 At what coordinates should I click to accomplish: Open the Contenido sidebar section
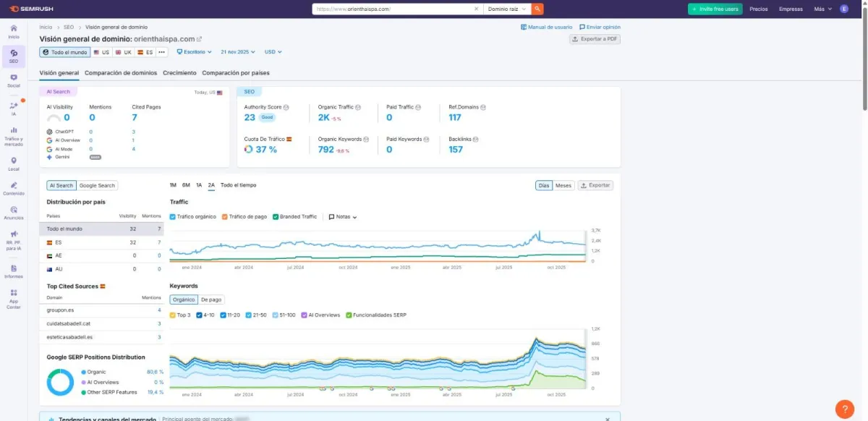(x=14, y=189)
